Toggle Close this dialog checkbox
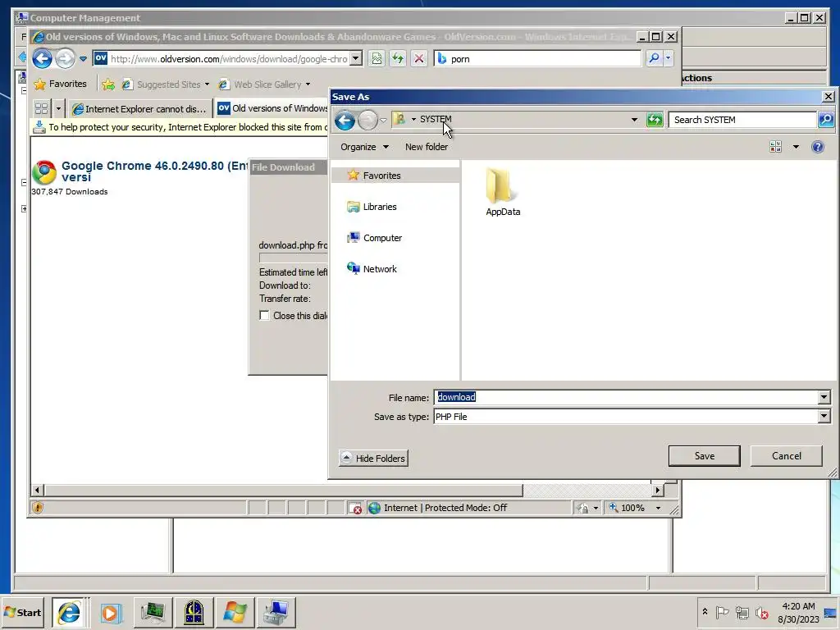 [264, 316]
